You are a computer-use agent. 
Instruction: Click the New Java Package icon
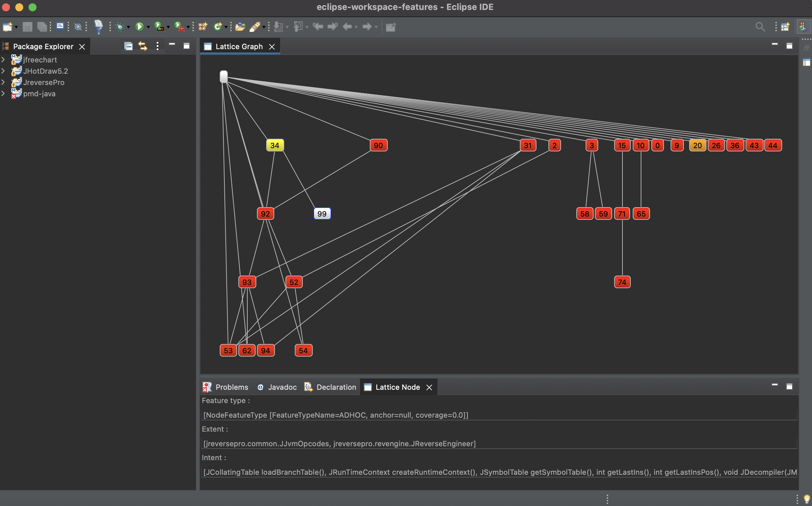203,27
